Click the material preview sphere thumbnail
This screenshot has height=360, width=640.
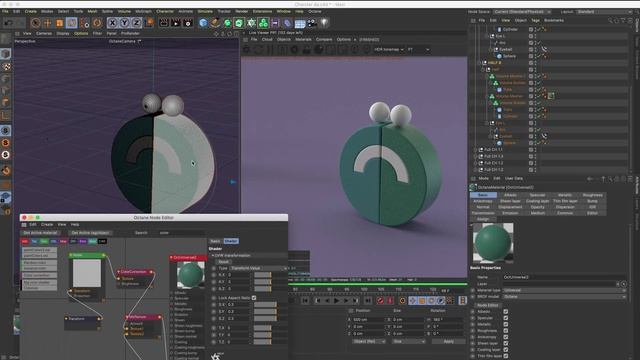[493, 242]
